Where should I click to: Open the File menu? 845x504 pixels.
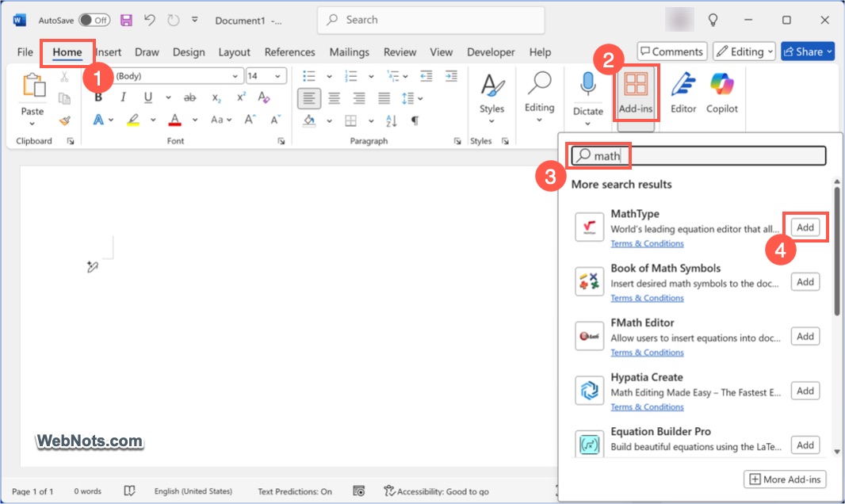point(25,52)
